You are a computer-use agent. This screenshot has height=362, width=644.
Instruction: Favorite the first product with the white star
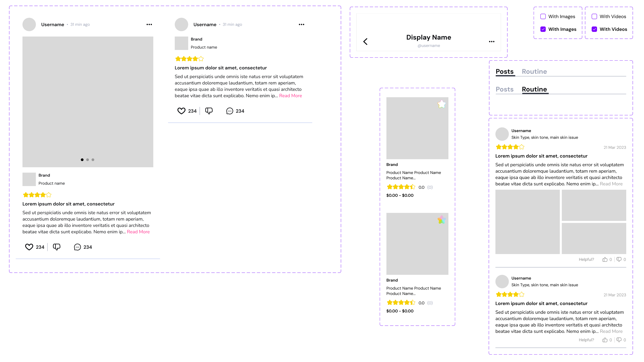coord(441,104)
